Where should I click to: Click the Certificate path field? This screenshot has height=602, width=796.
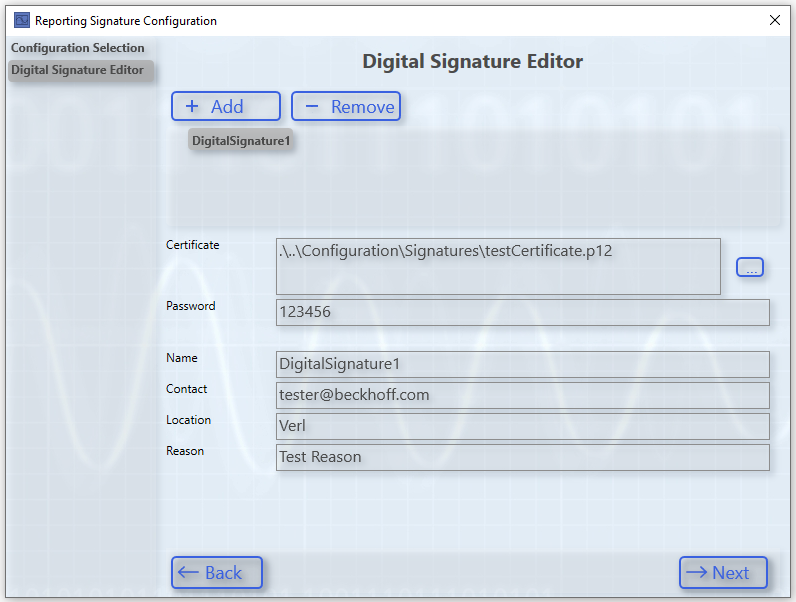pyautogui.click(x=498, y=266)
